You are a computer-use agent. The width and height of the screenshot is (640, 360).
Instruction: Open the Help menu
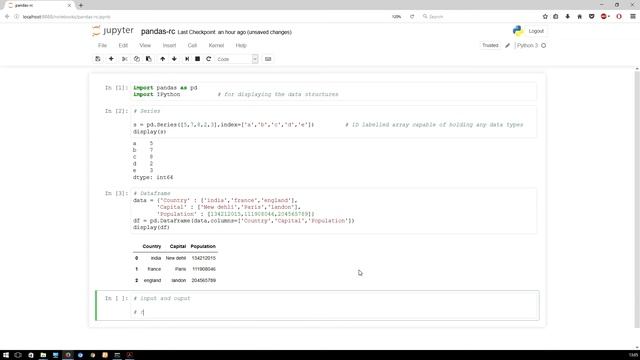[x=241, y=45]
